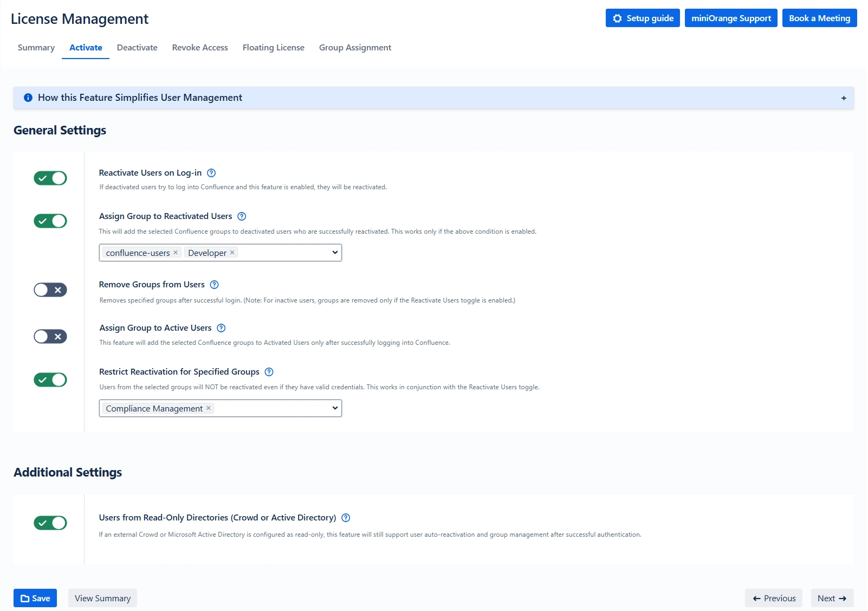The height and width of the screenshot is (611, 868).
Task: Open help tooltip for Remove Groups from Users
Action: 214,285
